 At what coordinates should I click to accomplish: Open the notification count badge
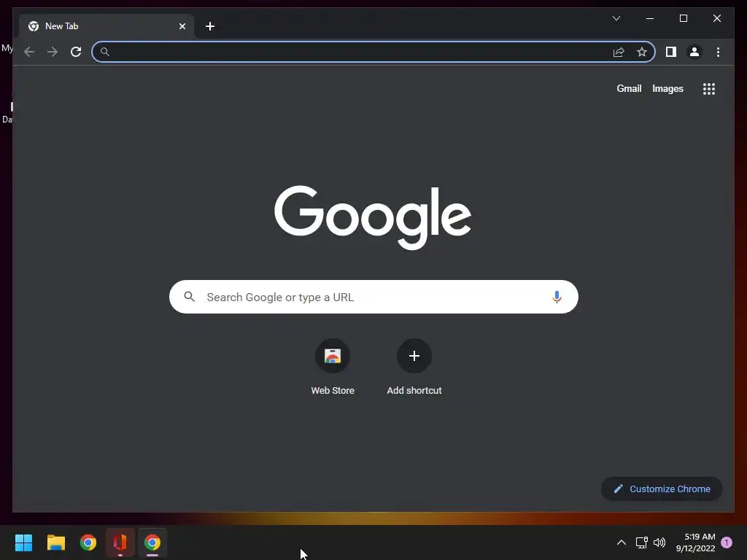coord(727,542)
